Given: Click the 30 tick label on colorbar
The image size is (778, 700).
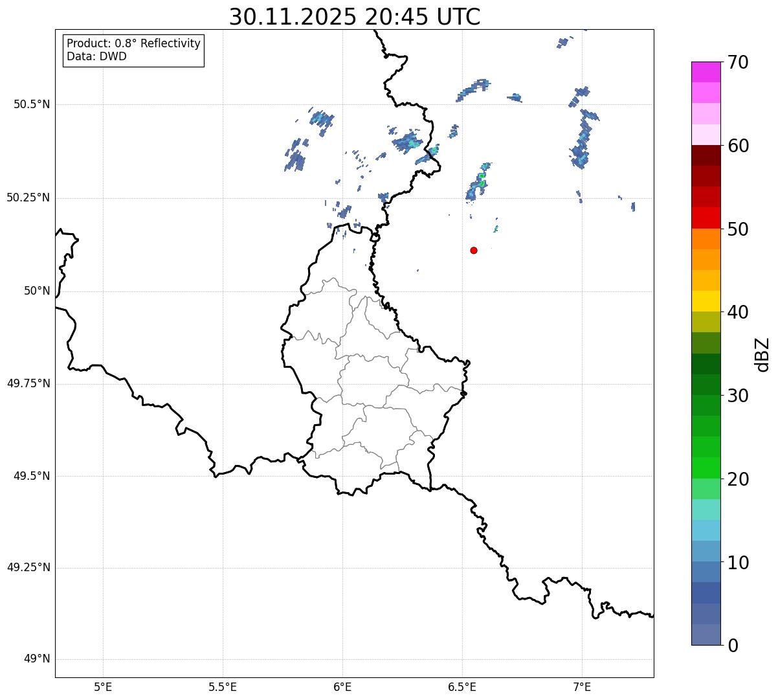Looking at the screenshot, I should [x=738, y=396].
